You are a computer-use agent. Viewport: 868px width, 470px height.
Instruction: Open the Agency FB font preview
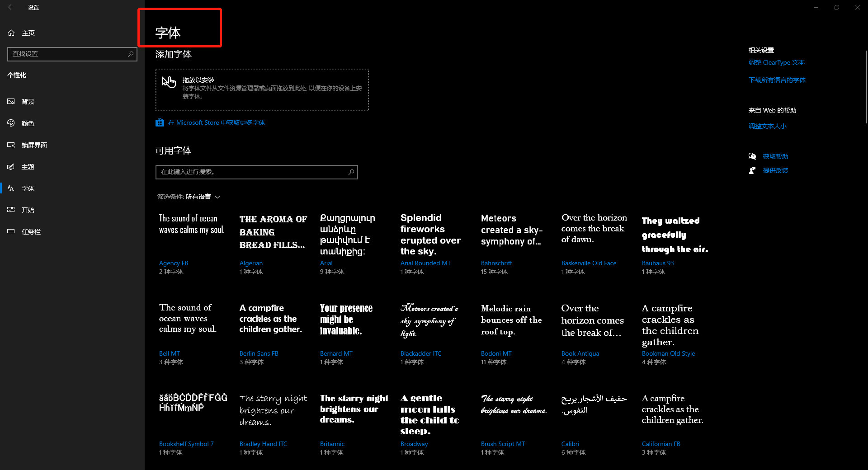tap(192, 244)
